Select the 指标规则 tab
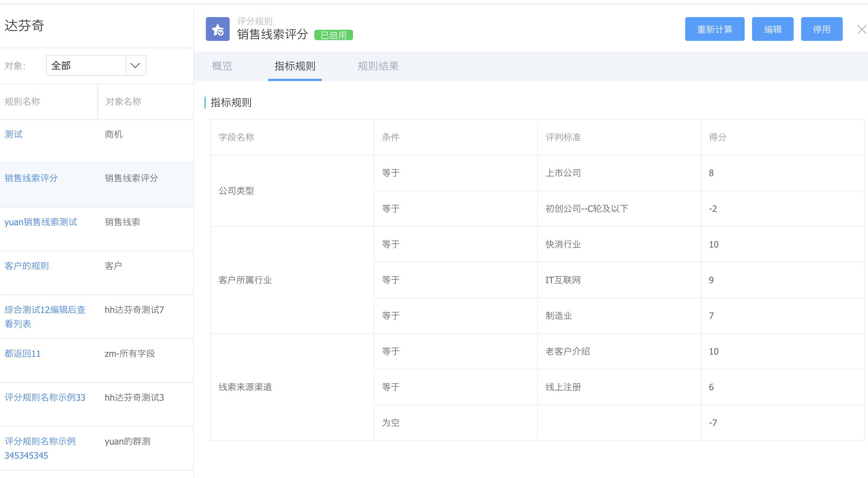Screen dimensions: 868x478 click(295, 66)
